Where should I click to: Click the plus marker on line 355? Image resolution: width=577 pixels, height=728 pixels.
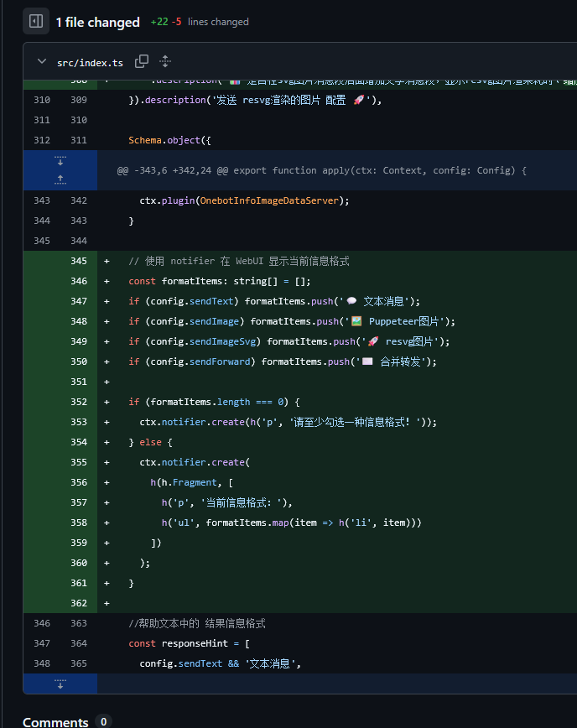tap(107, 462)
